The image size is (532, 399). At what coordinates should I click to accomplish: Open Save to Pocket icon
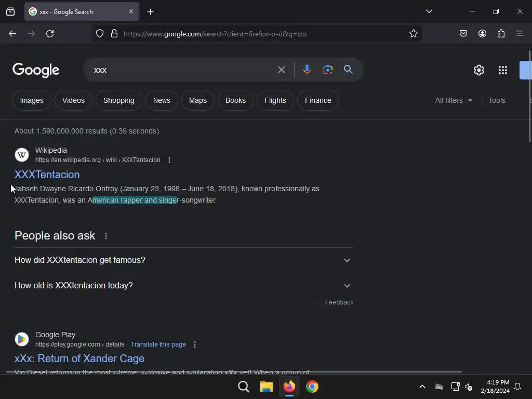pos(463,34)
